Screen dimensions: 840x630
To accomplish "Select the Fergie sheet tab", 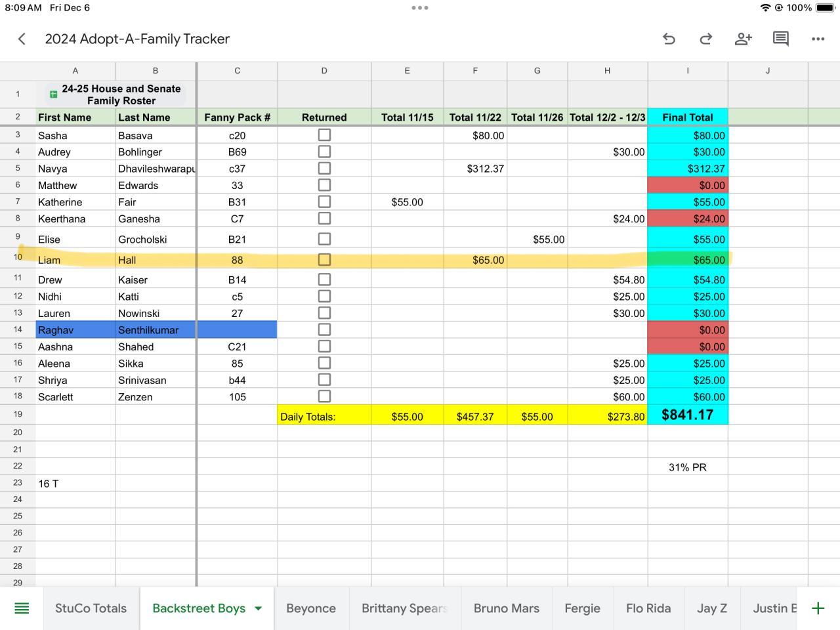I will (583, 608).
